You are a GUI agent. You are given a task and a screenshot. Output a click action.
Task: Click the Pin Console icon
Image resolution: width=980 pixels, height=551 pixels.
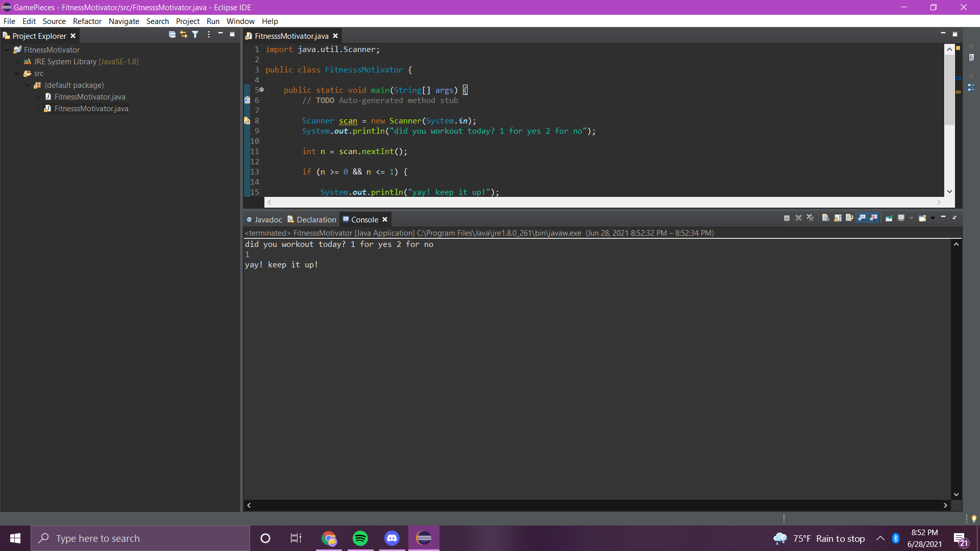(889, 218)
